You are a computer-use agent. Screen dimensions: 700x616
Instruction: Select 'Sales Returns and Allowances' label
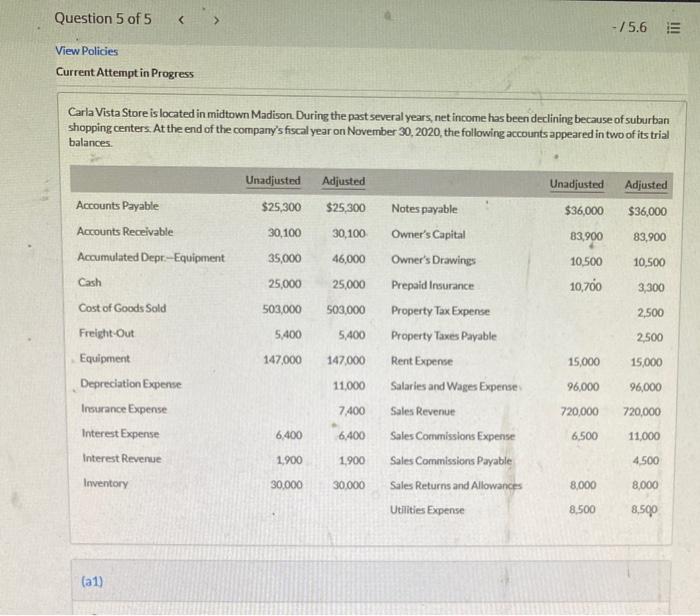(x=455, y=485)
